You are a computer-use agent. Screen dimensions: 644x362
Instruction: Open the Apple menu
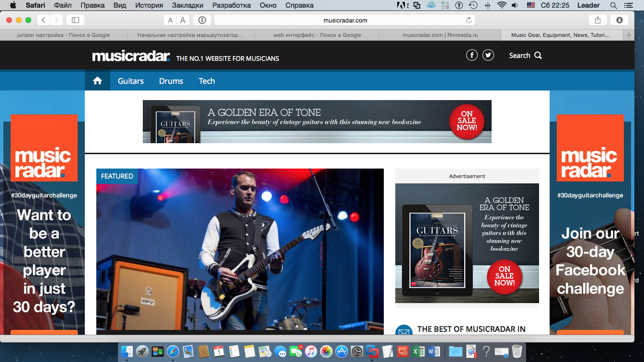click(13, 5)
